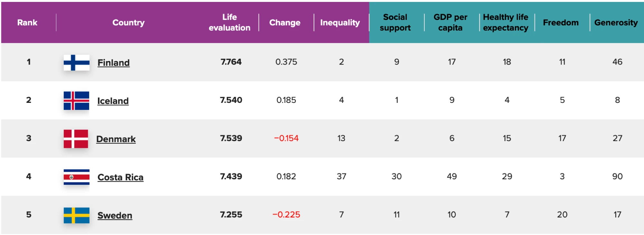The width and height of the screenshot is (644, 235).
Task: Sort by the Inequality column header
Action: 340,23
